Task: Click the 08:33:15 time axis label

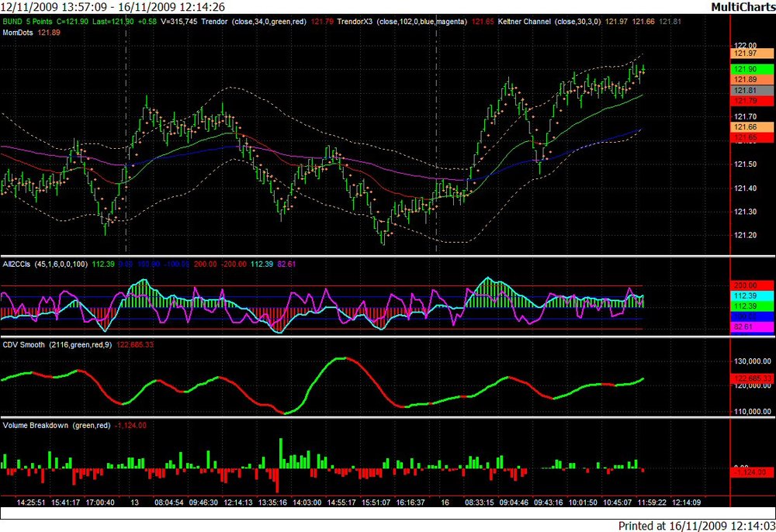Action: [479, 503]
